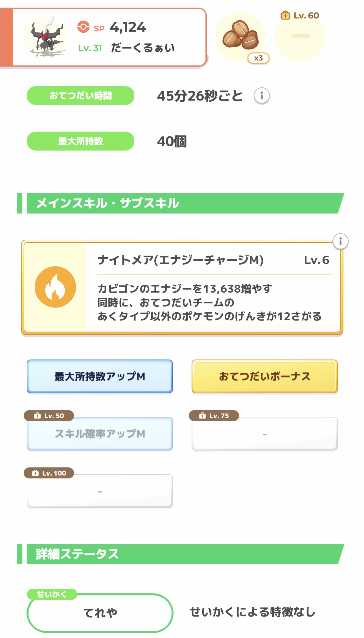Tap the Poké Ball SP icon
Image resolution: width=364 pixels, height=638 pixels.
[x=83, y=27]
